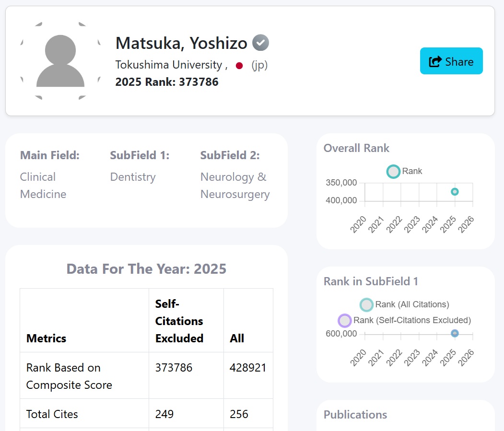Click the Publications section heading
The image size is (504, 431).
pyautogui.click(x=355, y=415)
